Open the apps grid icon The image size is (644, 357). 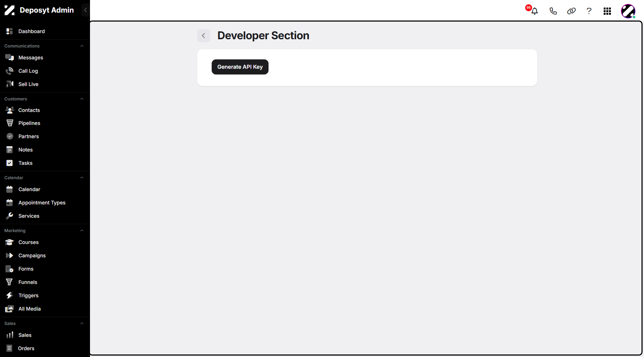607,11
